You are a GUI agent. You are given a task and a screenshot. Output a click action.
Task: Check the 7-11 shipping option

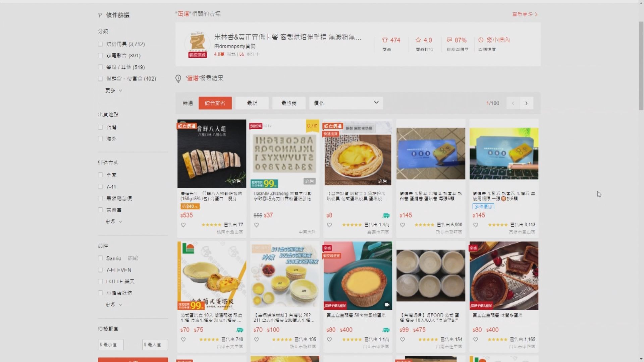point(100,187)
